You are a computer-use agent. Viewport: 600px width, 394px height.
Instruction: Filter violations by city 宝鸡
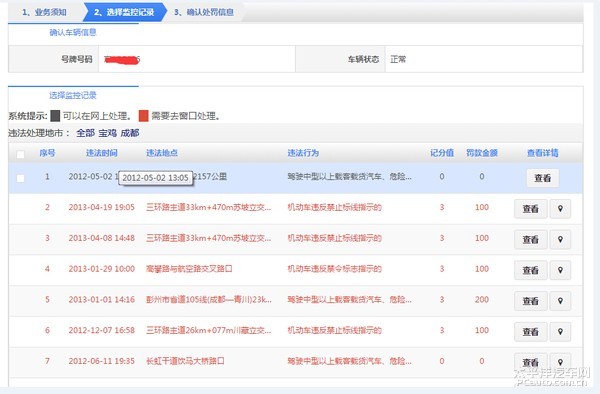pyautogui.click(x=108, y=133)
